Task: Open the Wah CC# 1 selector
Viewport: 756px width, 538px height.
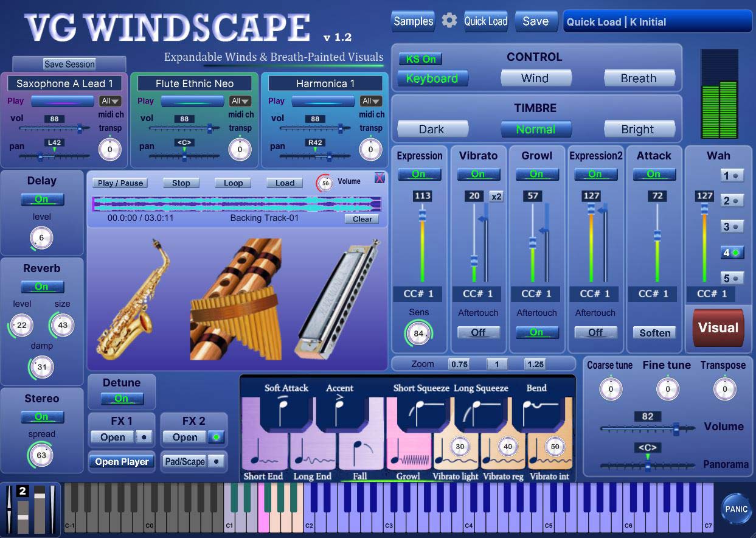Action: tap(711, 293)
